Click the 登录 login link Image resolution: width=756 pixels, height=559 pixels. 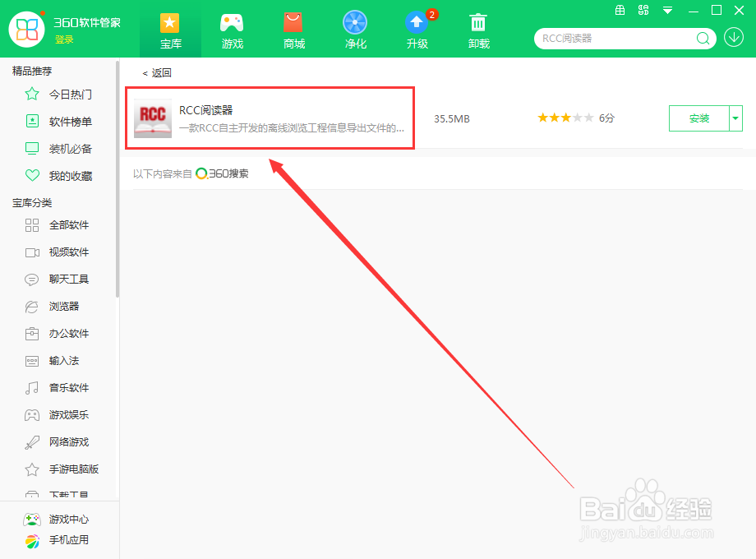(x=64, y=40)
